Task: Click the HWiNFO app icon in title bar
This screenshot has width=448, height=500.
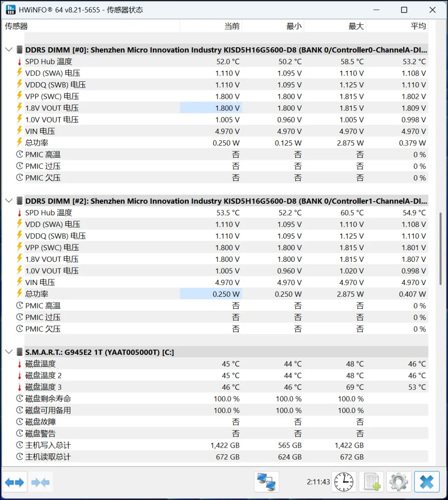Action: [10, 10]
